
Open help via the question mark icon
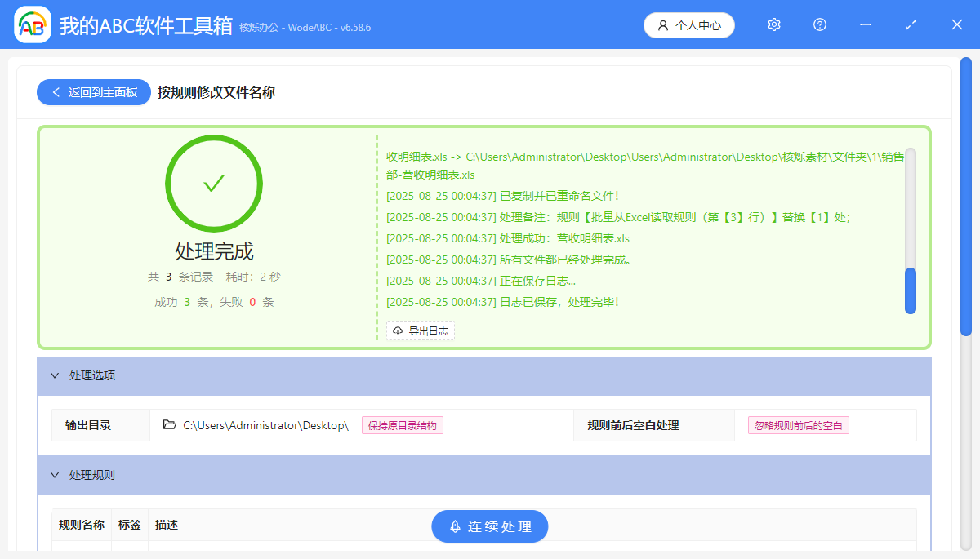click(819, 24)
